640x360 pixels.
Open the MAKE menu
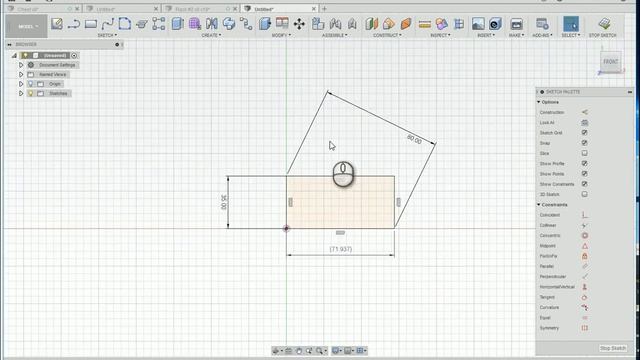[516, 35]
